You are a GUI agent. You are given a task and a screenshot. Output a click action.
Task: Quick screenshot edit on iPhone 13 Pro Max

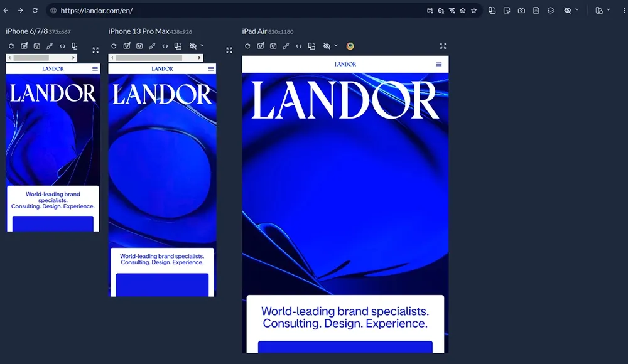point(127,46)
